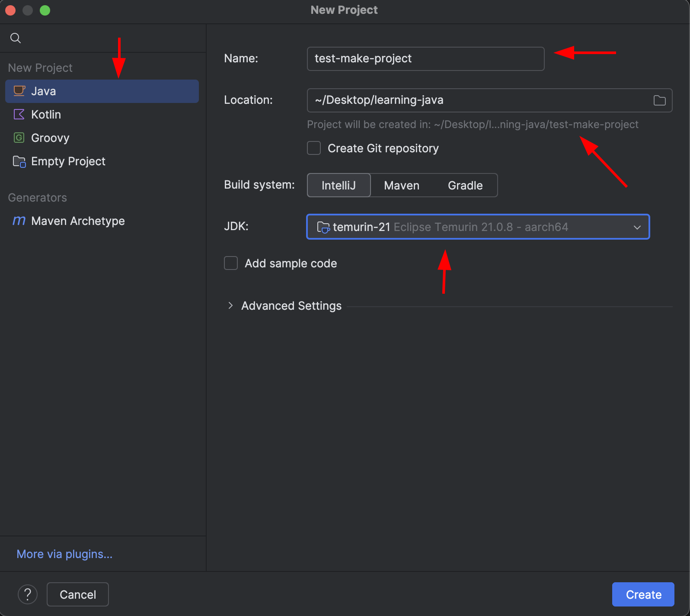Cancel the New Project dialog
The image size is (690, 616).
pos(78,594)
